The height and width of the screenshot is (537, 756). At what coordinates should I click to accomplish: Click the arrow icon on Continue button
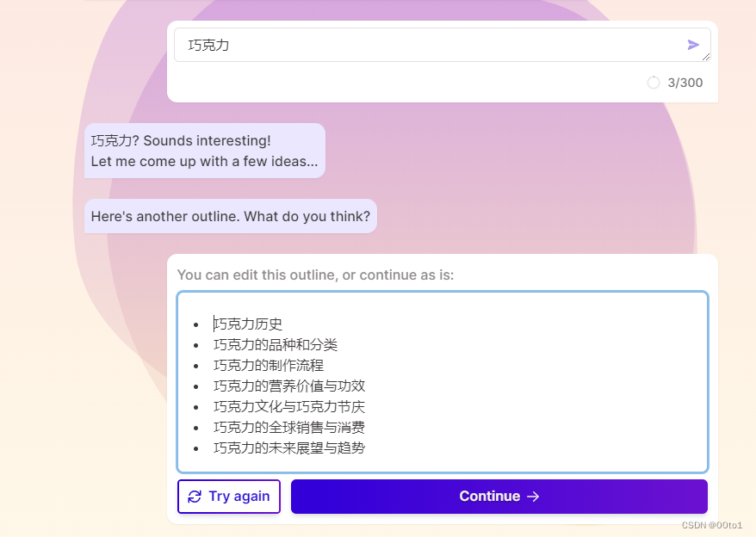(x=533, y=497)
